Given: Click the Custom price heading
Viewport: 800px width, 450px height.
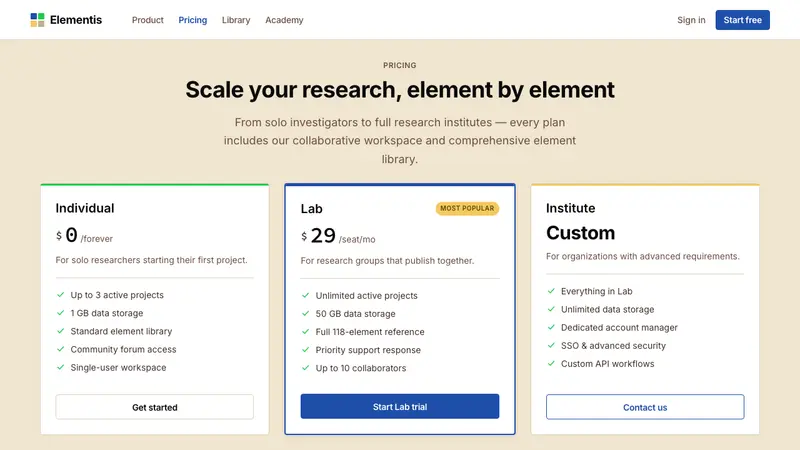Looking at the screenshot, I should click(581, 233).
